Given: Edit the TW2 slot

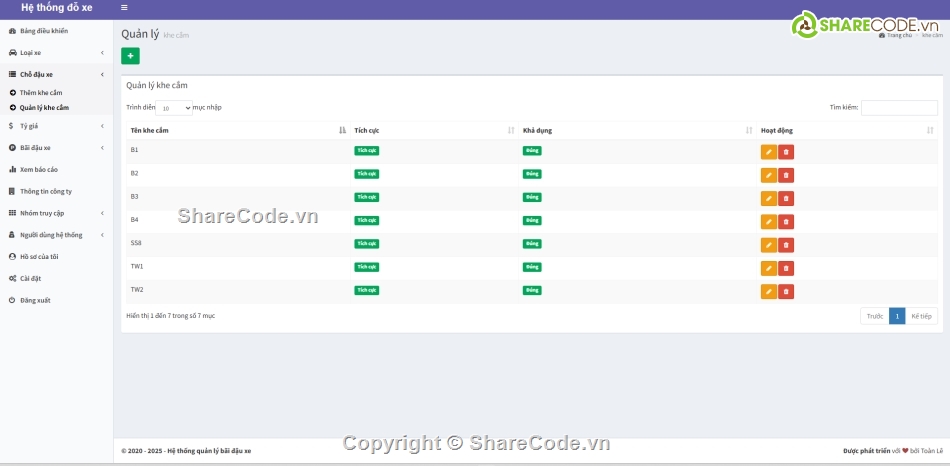Looking at the screenshot, I should pos(769,291).
